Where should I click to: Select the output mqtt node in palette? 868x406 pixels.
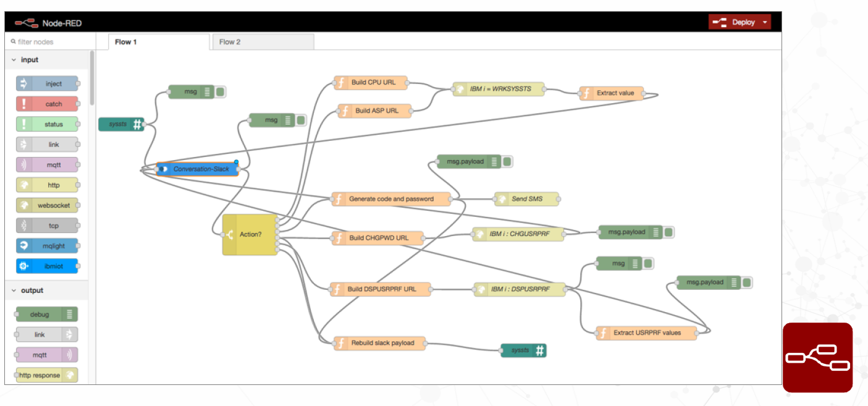[x=47, y=355]
